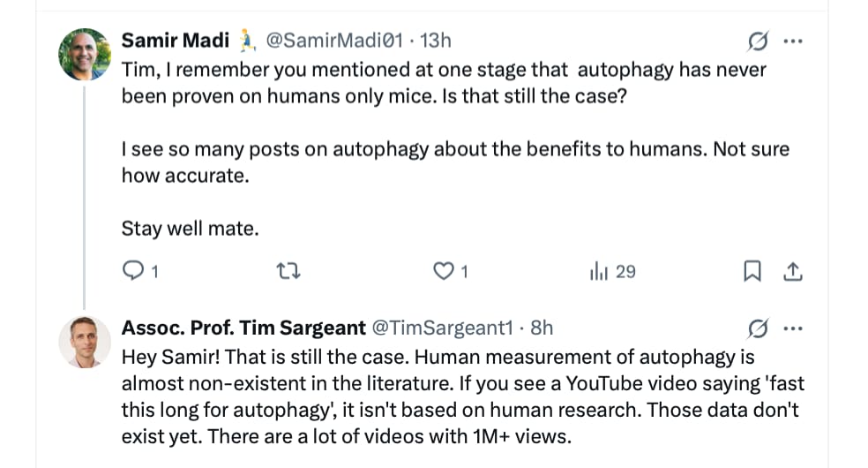This screenshot has width=868, height=468.
Task: Bookmark Samir Madi's tweet
Action: 752,272
